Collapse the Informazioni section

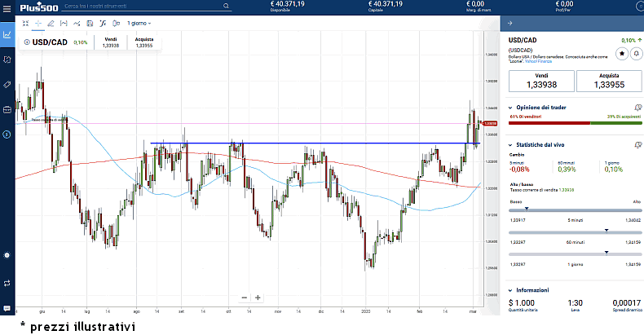510,290
